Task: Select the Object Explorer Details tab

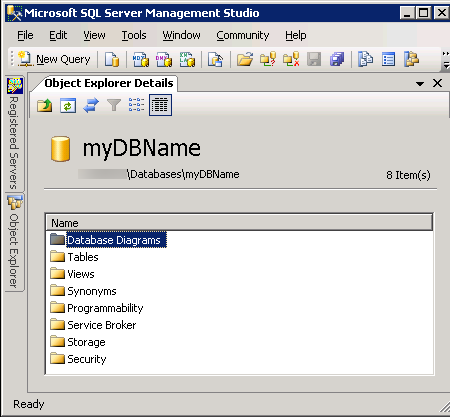Action: coord(109,83)
